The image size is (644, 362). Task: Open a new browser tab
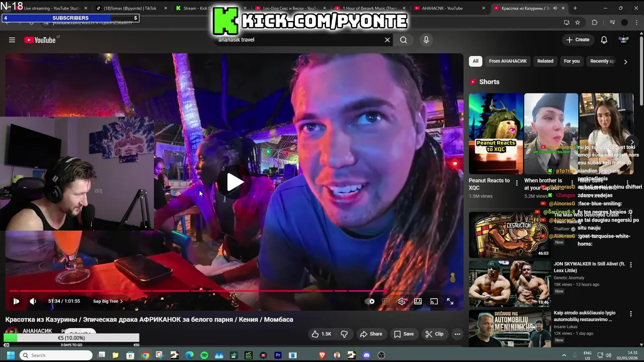[x=575, y=8]
